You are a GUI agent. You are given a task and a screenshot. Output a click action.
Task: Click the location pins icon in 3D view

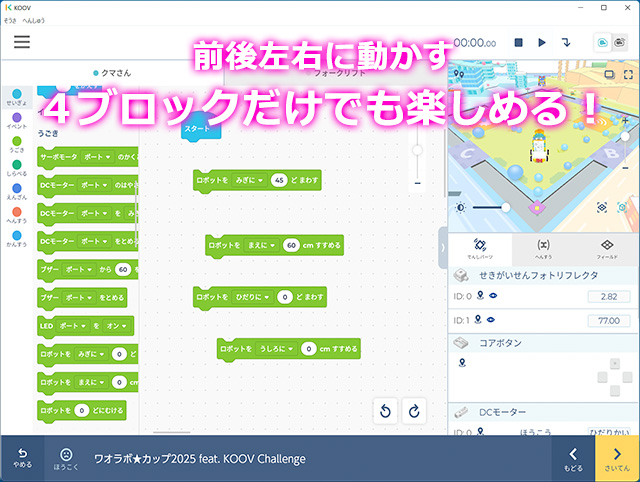459,74
